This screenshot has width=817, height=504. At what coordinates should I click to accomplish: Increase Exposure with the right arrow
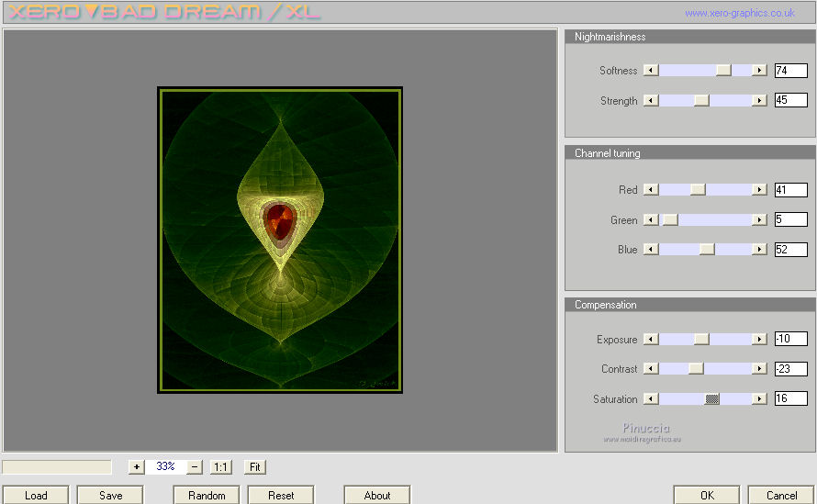(759, 340)
